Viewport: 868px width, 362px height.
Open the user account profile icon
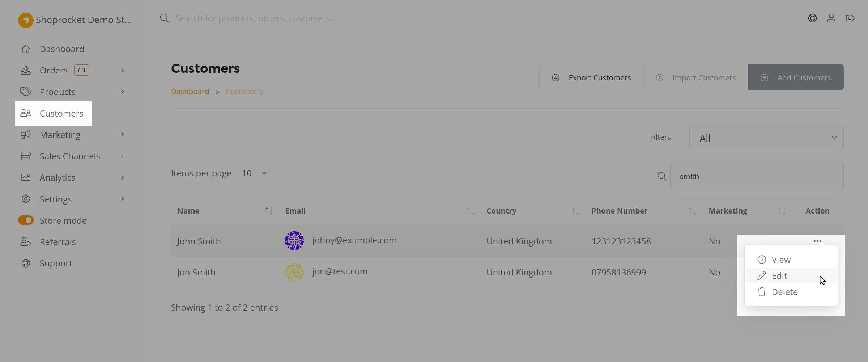click(x=831, y=18)
